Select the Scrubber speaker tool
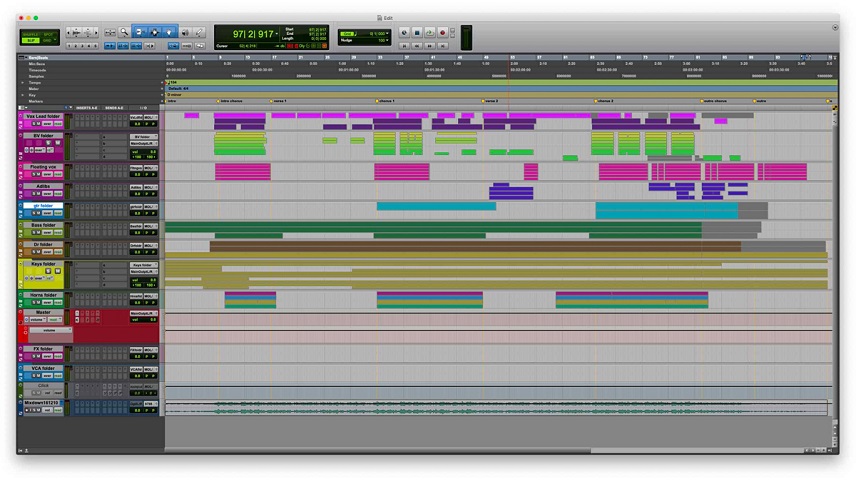Screen dimensions: 856x482 185,33
